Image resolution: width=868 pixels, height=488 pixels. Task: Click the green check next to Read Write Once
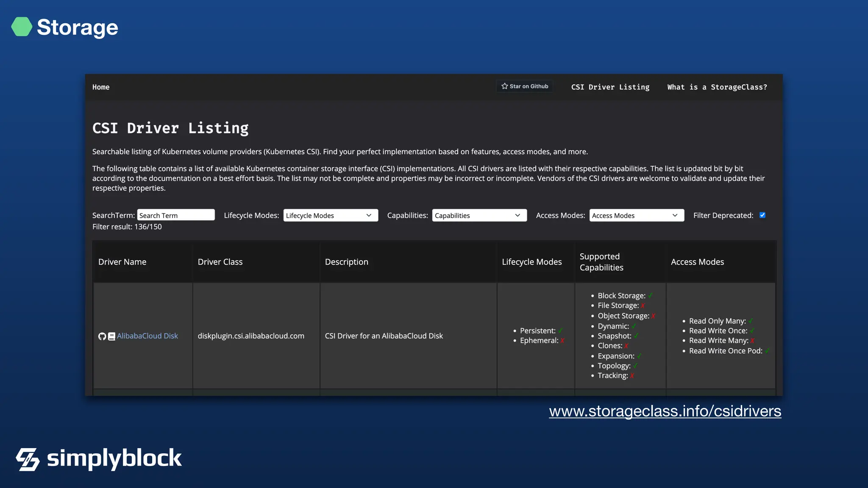click(x=752, y=331)
